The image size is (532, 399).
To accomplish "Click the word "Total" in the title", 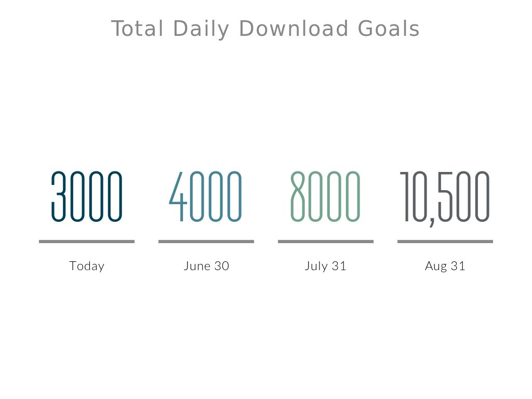I will click(x=137, y=29).
